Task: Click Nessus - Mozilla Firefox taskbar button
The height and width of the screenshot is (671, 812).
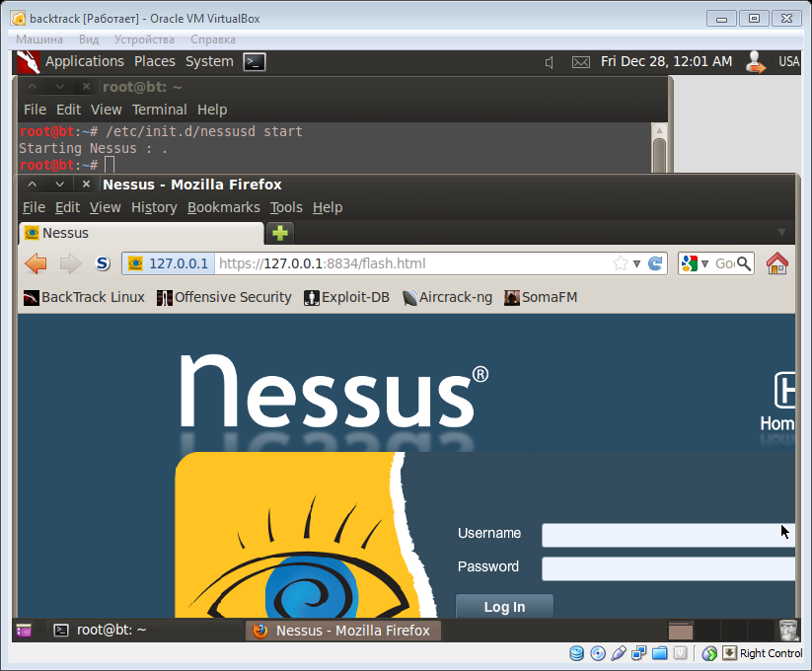Action: point(342,631)
